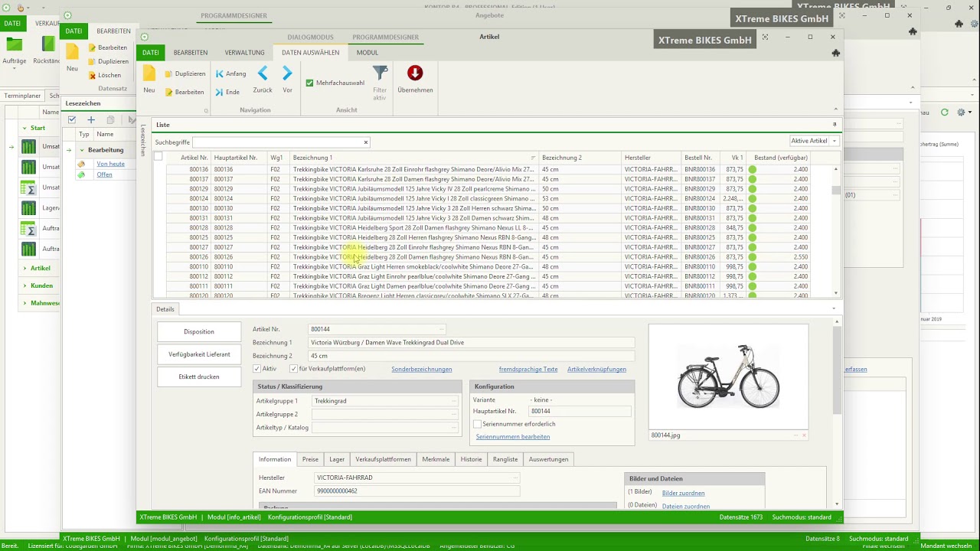Viewport: 980px width, 551px height.
Task: Open Sonderbezeichnungen link
Action: (422, 369)
